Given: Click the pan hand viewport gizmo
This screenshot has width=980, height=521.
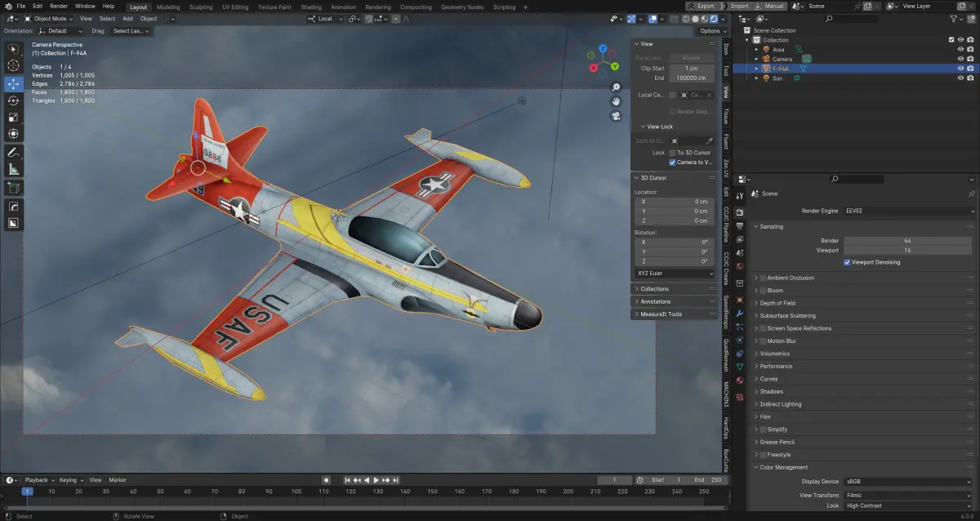Looking at the screenshot, I should click(x=615, y=101).
